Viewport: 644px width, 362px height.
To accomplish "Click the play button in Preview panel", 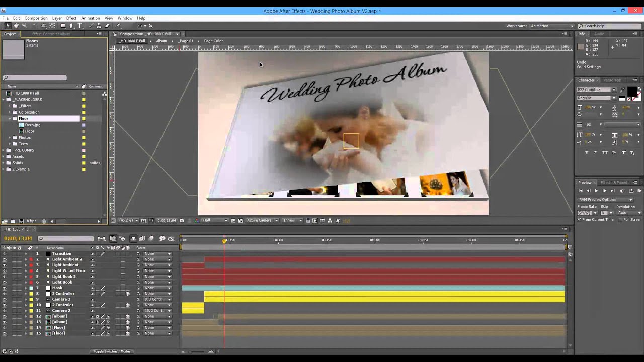I will tap(596, 191).
